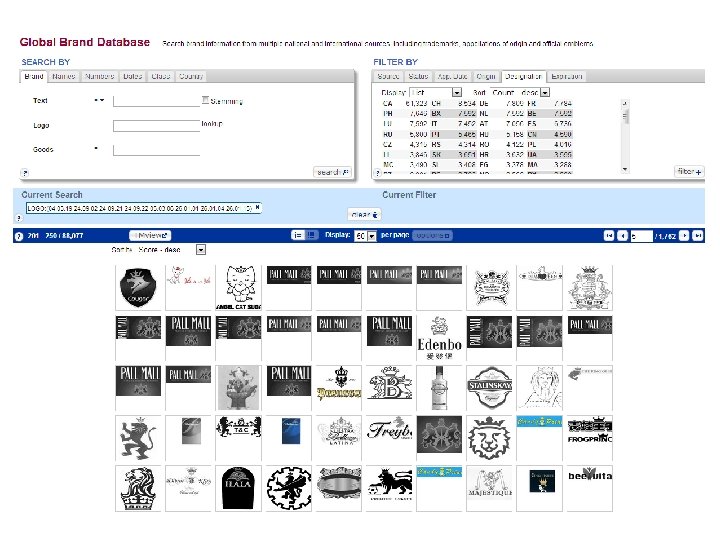Screen dimensions: 720x540
Task: Open the filter Sort Count desc dropdown
Action: tap(545, 93)
